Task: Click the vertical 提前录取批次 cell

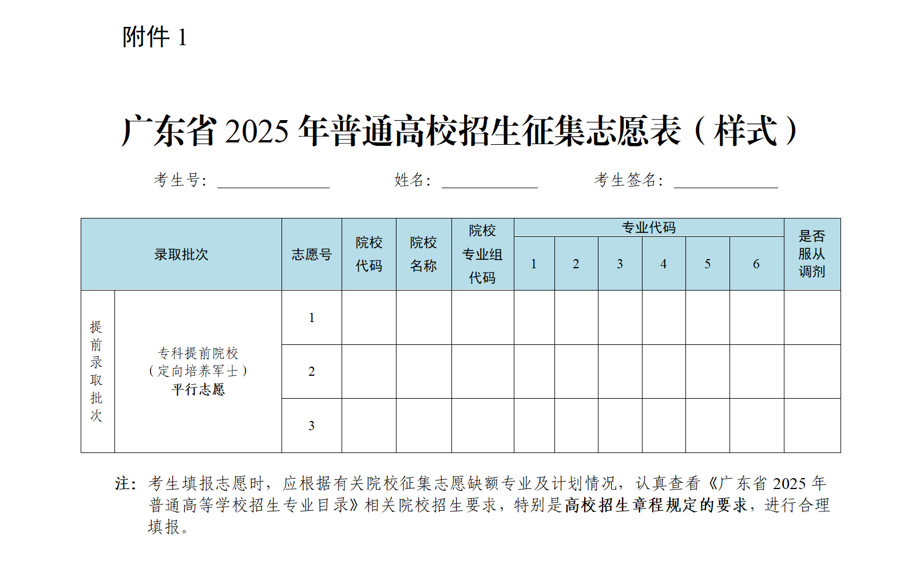Action: tap(97, 372)
